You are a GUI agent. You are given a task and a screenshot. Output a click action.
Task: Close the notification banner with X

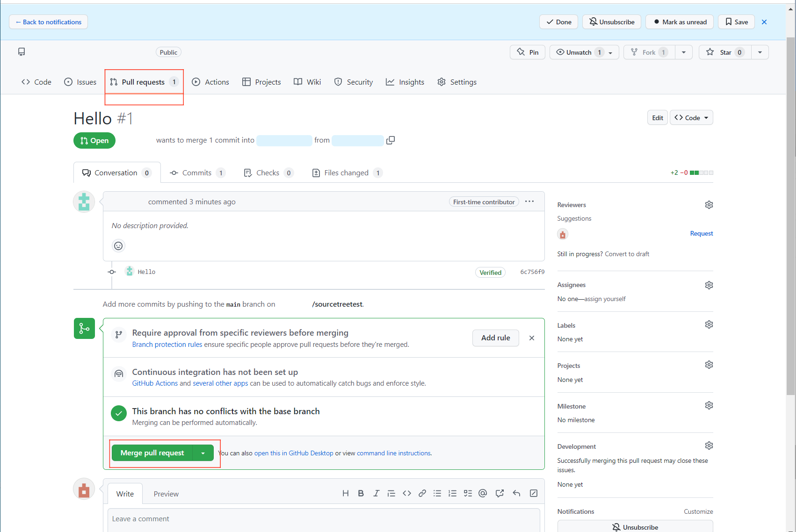coord(764,22)
